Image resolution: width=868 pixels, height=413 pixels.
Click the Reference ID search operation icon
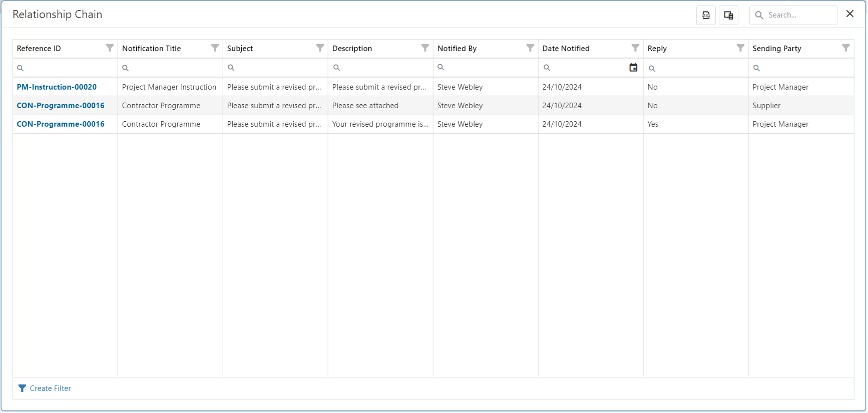[21, 68]
